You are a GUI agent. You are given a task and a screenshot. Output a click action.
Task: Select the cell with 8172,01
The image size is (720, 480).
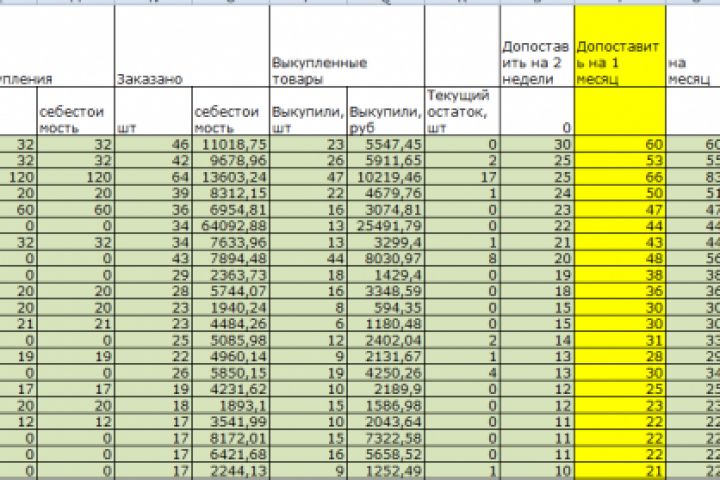[231, 438]
